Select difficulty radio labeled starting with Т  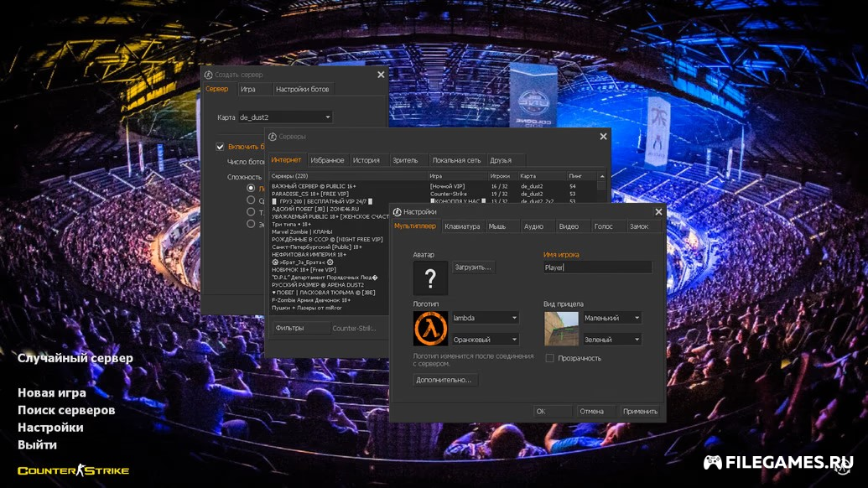[251, 212]
